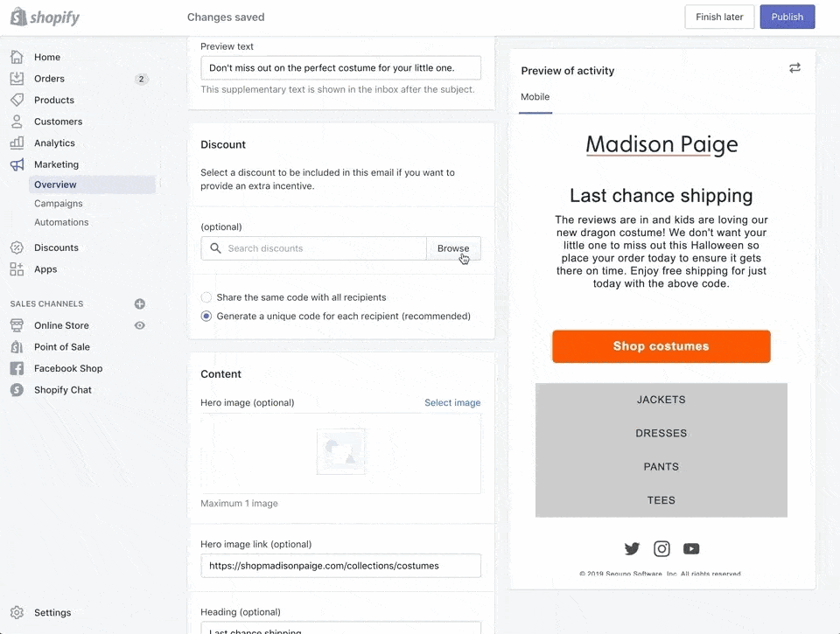Open the Twitter icon in email preview
The width and height of the screenshot is (840, 634).
[x=632, y=548]
